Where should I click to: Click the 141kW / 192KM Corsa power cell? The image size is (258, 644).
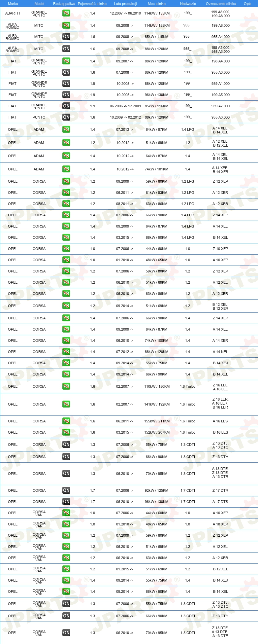coord(157,404)
